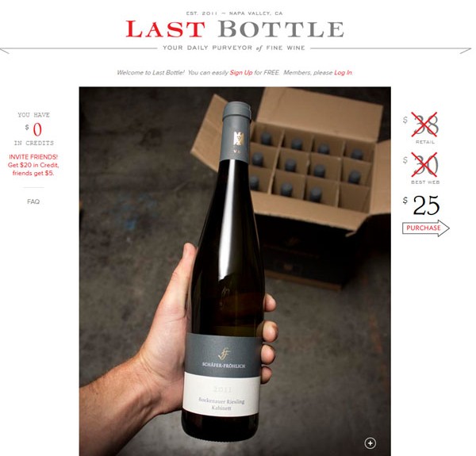Click the Schäfer-Fröhlich bottle label
This screenshot has width=476, height=456.
click(222, 374)
